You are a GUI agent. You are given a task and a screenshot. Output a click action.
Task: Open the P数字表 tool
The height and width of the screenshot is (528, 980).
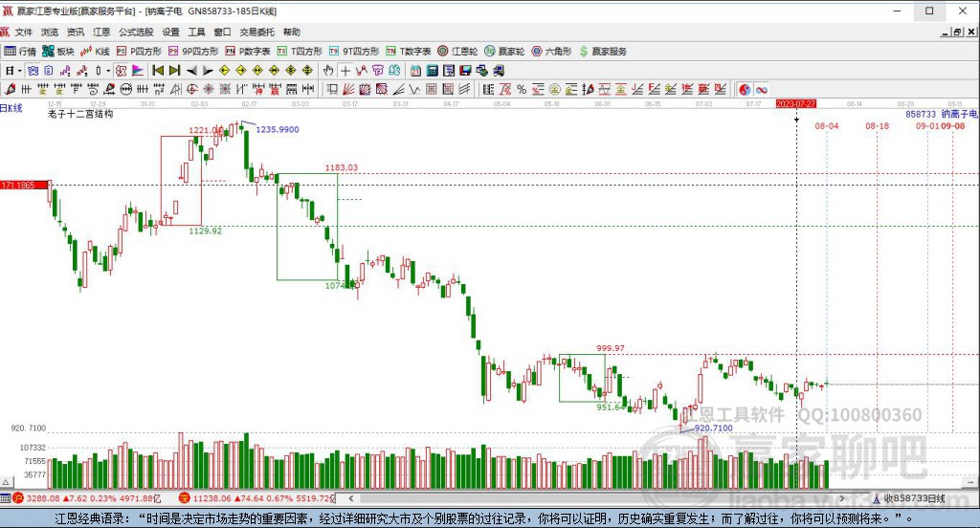(248, 52)
